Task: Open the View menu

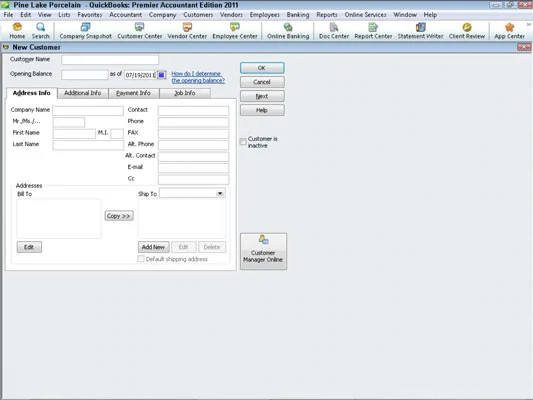Action: [45, 15]
